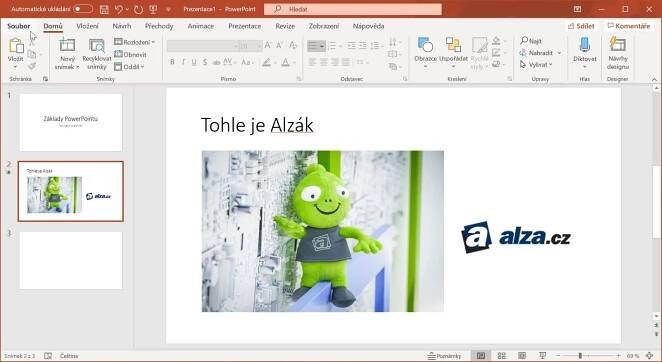Open the Uspořádat arrange menu

click(453, 53)
